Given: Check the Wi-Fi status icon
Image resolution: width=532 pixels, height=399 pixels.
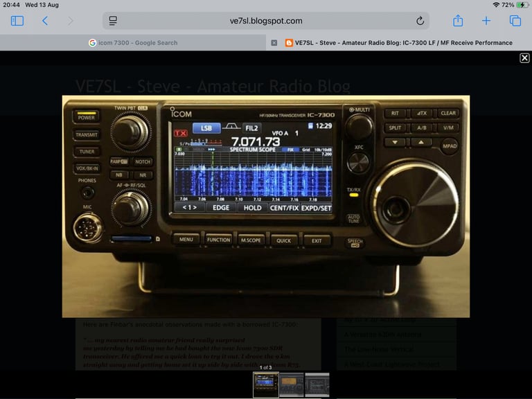Looking at the screenshot, I should tap(496, 5).
